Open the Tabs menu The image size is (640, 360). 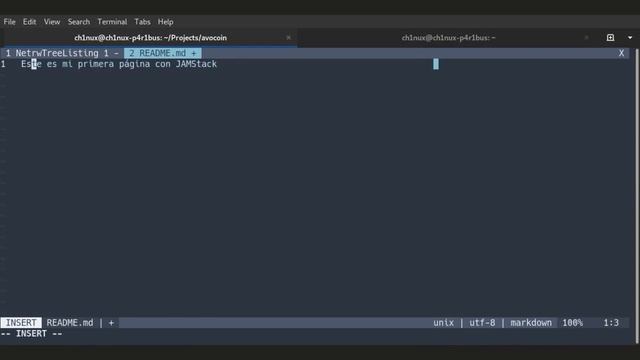point(142,22)
